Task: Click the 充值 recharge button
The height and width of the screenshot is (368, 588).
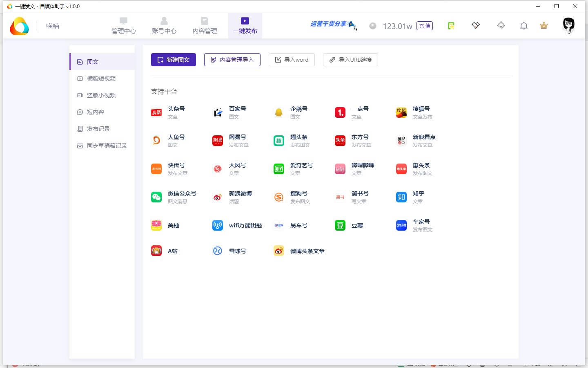Action: tap(425, 26)
